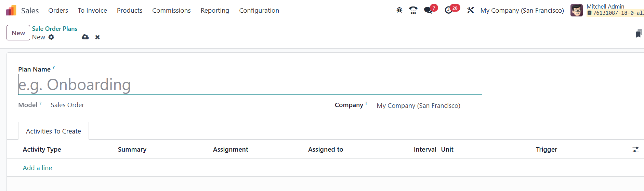Screen dimensions: 644x191
Task: Open the conversations chat icon
Action: click(x=428, y=10)
